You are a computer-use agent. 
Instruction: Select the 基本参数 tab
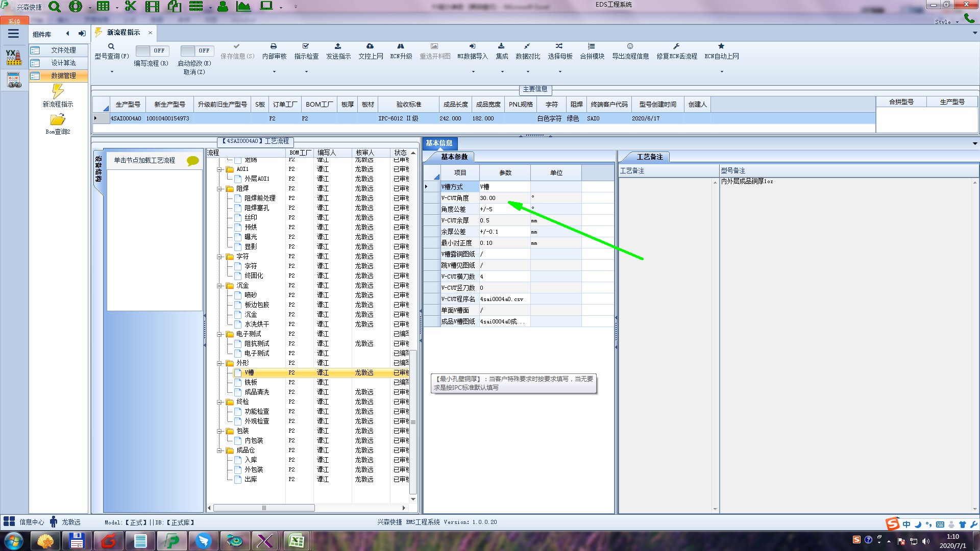click(x=454, y=157)
